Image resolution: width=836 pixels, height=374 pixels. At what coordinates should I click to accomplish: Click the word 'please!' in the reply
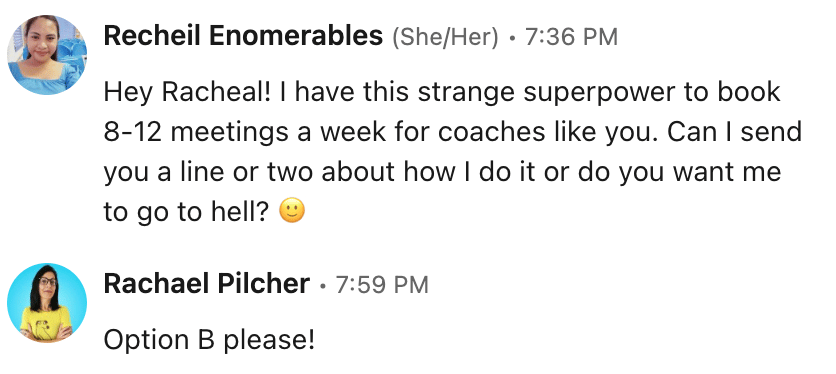tap(269, 341)
